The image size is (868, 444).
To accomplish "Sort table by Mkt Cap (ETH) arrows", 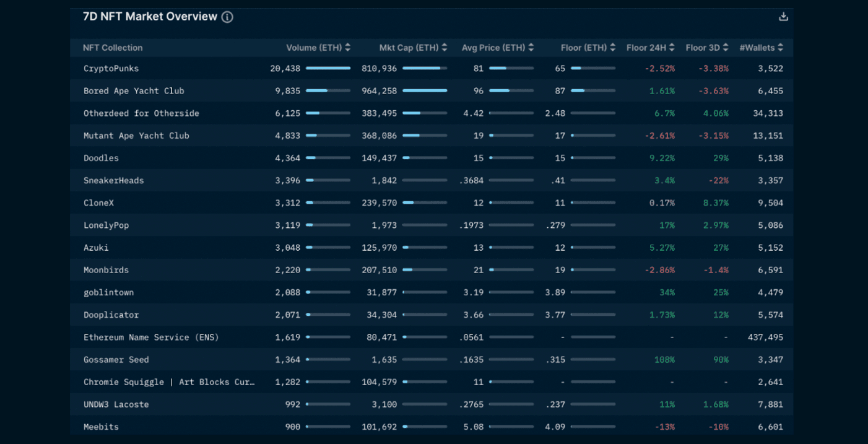I will pos(445,48).
